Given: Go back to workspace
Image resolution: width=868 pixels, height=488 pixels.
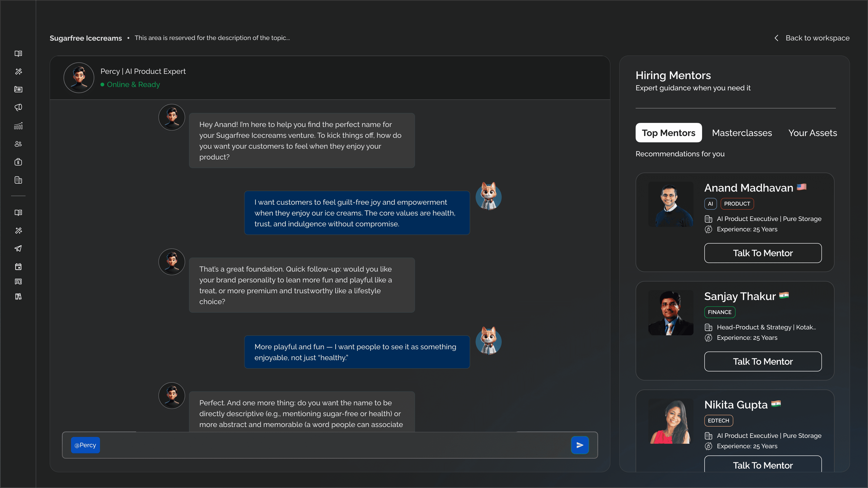Looking at the screenshot, I should pos(817,38).
